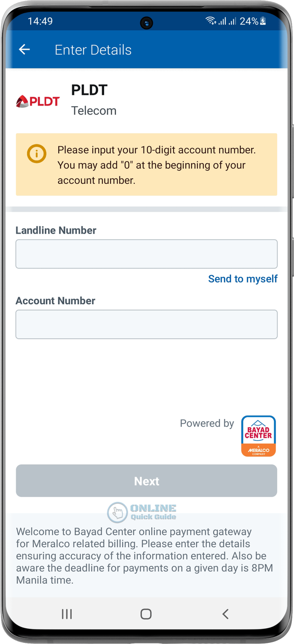Tap the Send to myself link
The height and width of the screenshot is (644, 294).
pos(243,279)
